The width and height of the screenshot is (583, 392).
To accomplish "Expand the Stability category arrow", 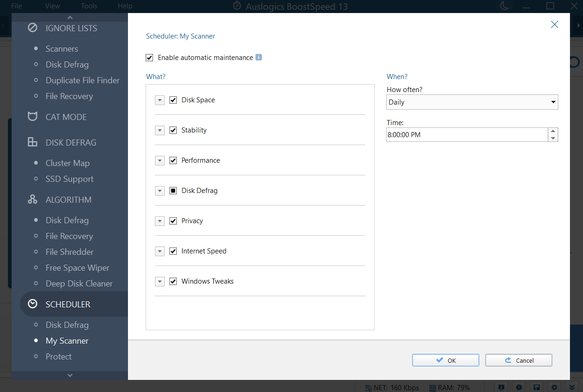I will pos(160,130).
